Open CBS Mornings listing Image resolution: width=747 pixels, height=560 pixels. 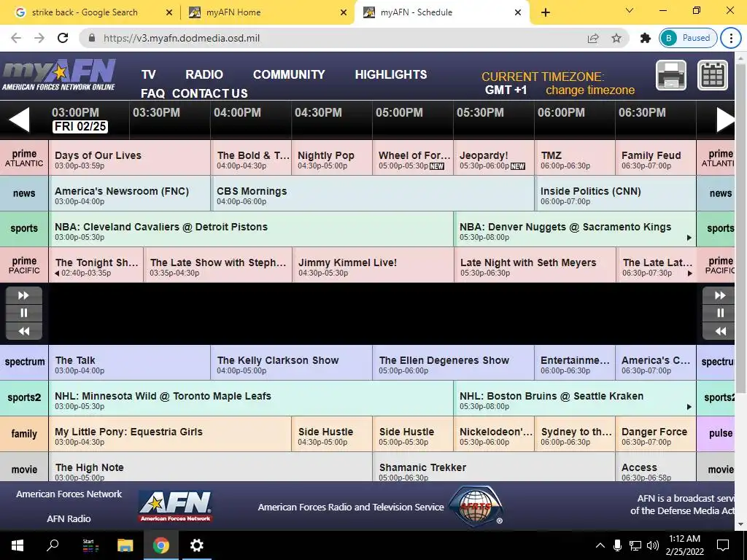click(373, 193)
